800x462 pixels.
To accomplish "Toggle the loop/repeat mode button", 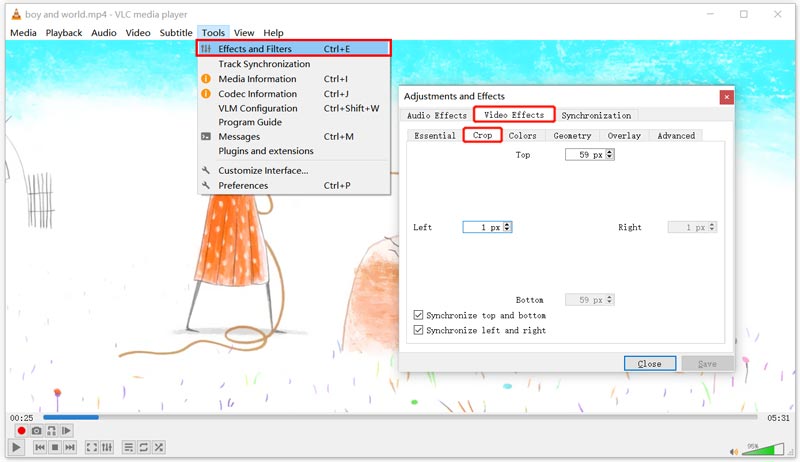I will pyautogui.click(x=144, y=447).
